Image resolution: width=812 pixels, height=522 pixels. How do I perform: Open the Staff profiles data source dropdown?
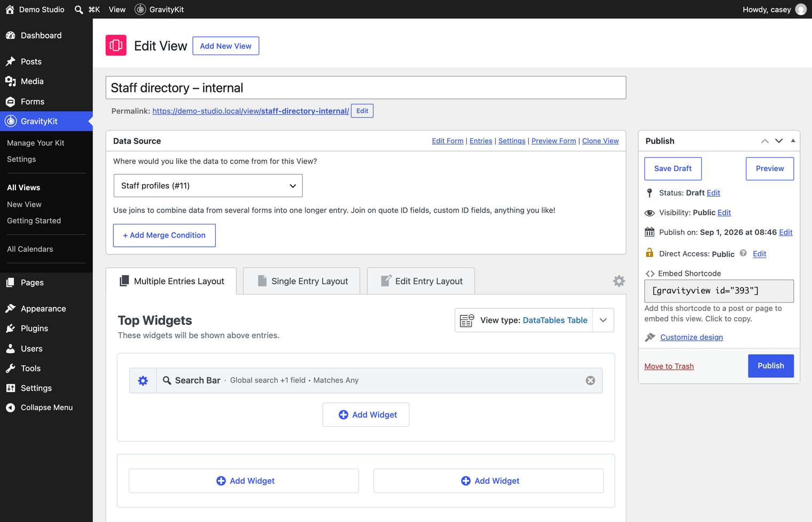point(208,186)
